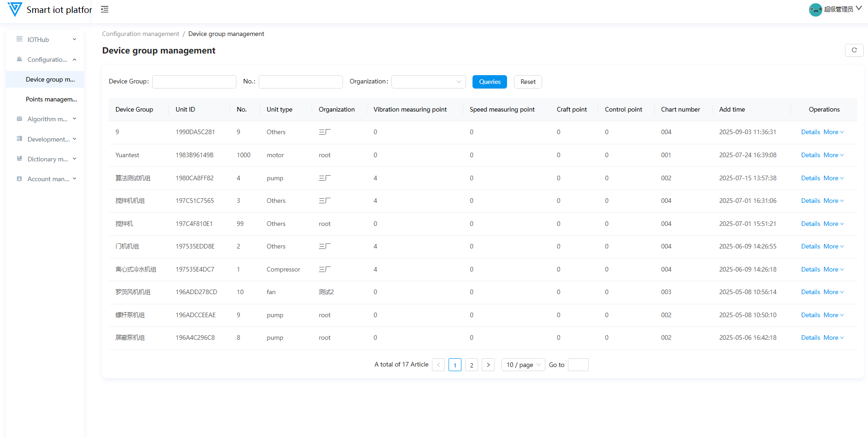Click the Account management sidebar icon
The image size is (868, 438).
tap(19, 179)
